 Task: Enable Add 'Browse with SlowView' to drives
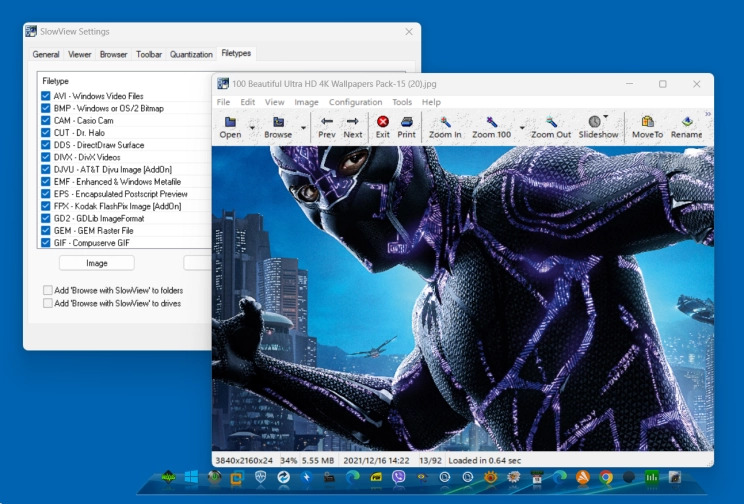click(47, 303)
